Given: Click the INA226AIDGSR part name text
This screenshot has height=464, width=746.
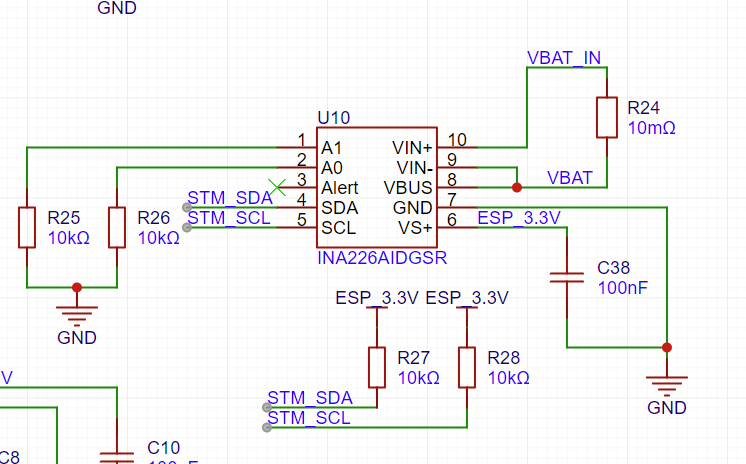Looking at the screenshot, I should point(381,258).
